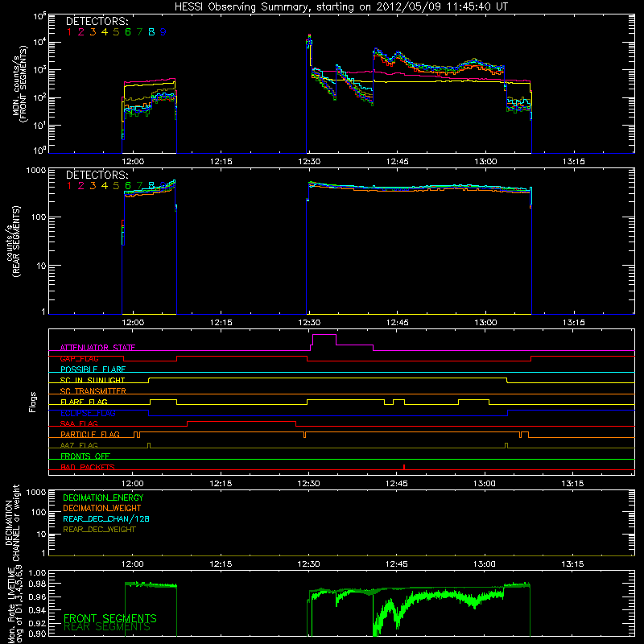
Task: Select the DECIMATION_WEIGHT legend entry
Action: pyautogui.click(x=102, y=508)
